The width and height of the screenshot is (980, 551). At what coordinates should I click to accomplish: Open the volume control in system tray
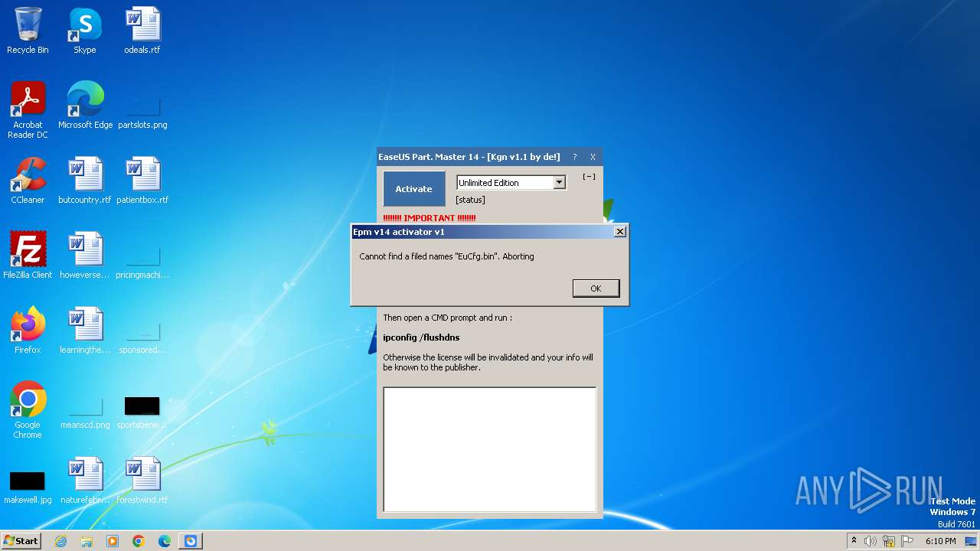[x=871, y=541]
